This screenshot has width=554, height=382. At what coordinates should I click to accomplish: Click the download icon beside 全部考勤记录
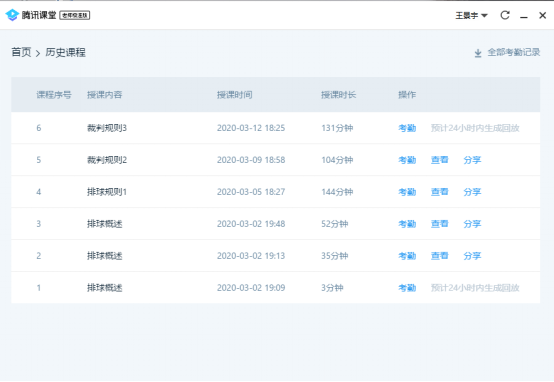[x=478, y=53]
